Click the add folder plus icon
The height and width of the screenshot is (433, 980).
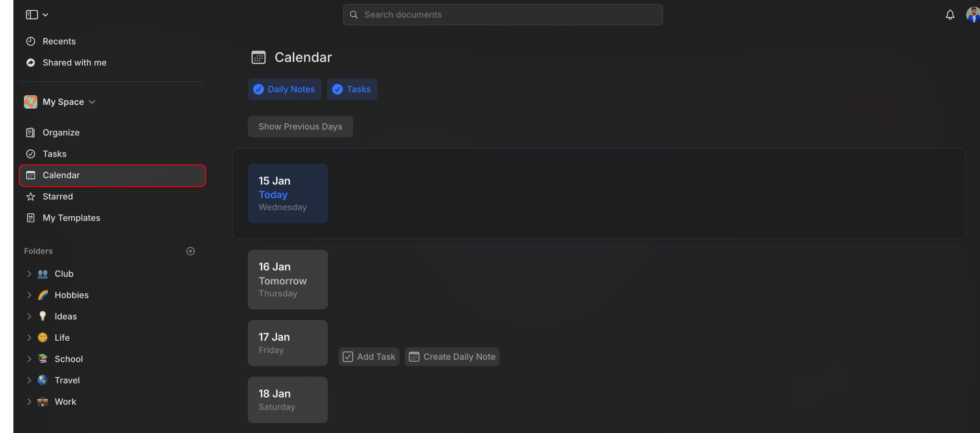[x=191, y=251]
